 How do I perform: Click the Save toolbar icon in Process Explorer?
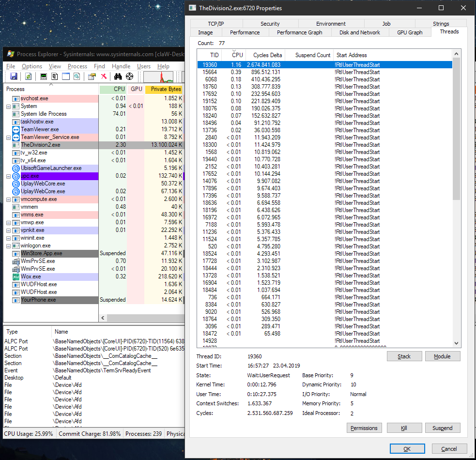pos(14,77)
